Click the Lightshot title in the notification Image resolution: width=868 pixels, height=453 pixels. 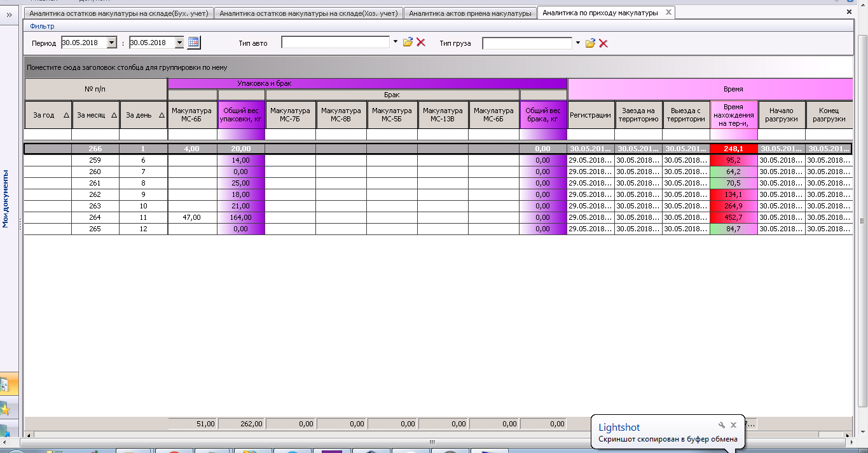(619, 428)
